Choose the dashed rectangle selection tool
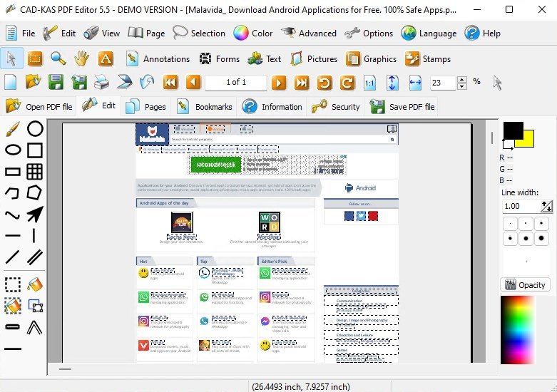 (x=13, y=284)
